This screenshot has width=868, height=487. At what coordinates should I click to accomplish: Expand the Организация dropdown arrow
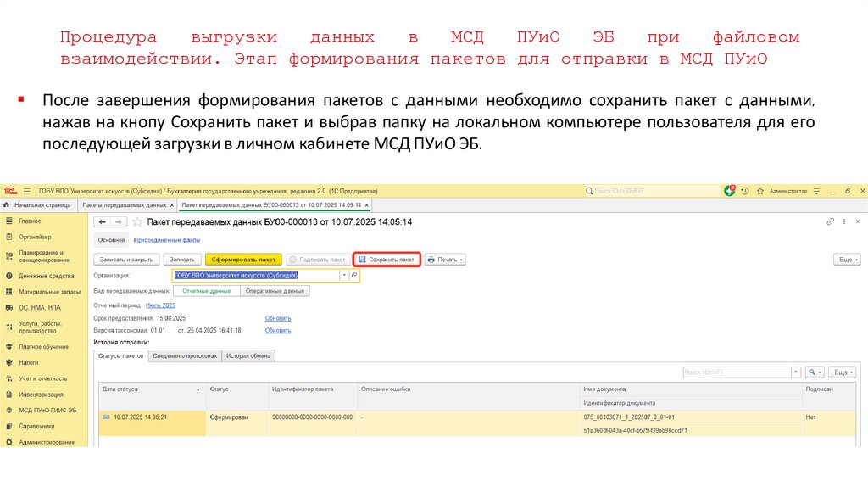tap(344, 276)
